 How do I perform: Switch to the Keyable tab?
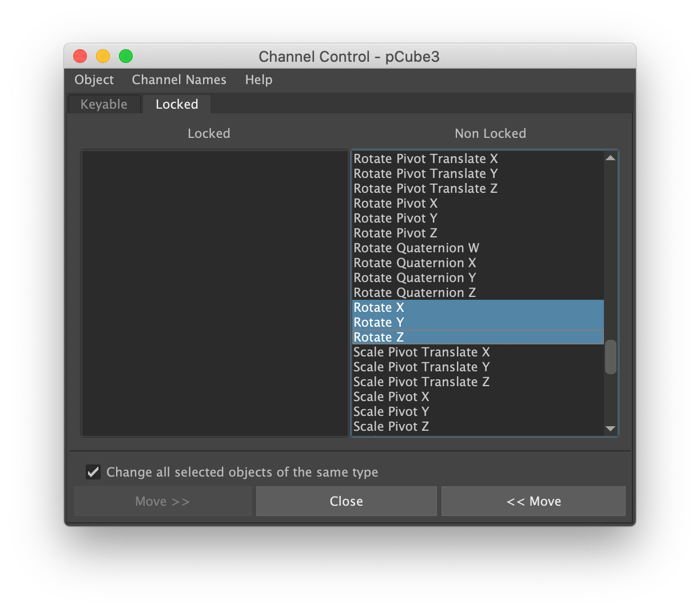pyautogui.click(x=104, y=105)
